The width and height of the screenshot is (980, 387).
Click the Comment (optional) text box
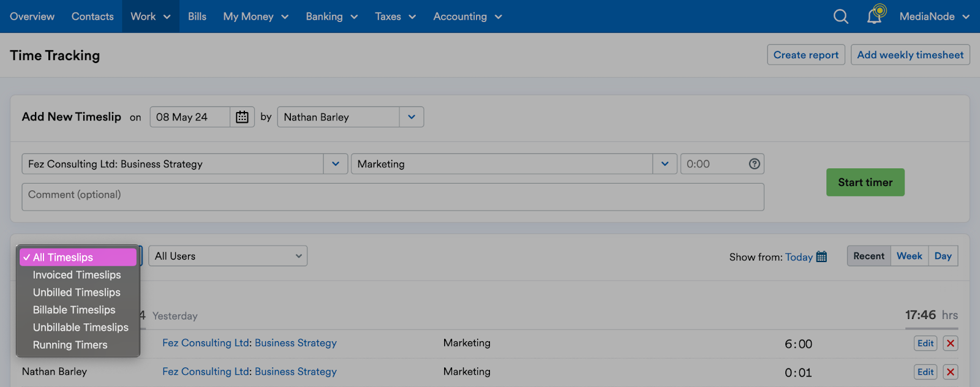click(393, 197)
